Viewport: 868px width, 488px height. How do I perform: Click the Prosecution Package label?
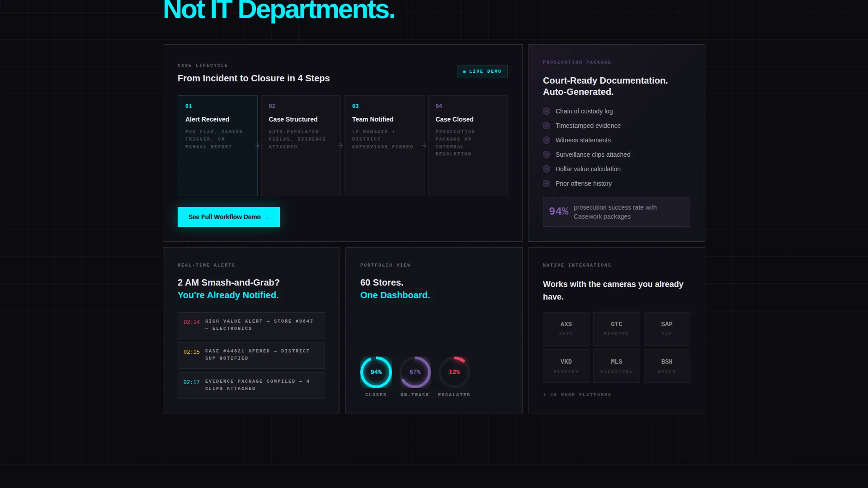(x=577, y=62)
